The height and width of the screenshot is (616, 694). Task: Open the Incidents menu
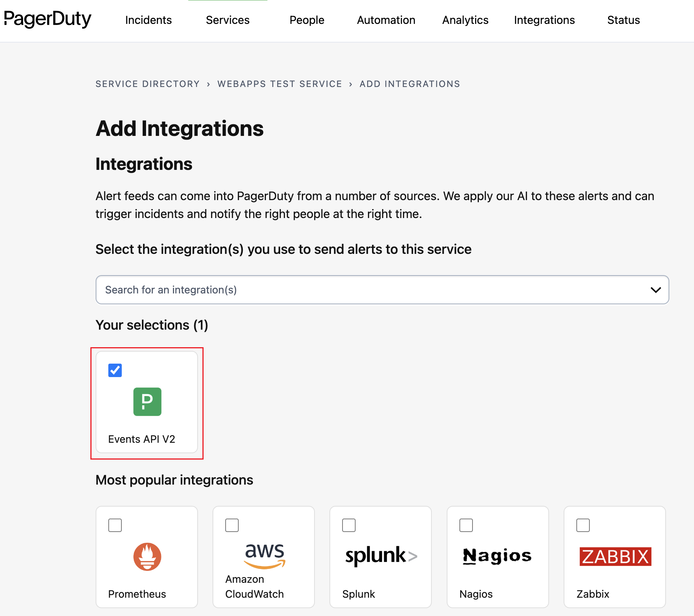click(148, 20)
